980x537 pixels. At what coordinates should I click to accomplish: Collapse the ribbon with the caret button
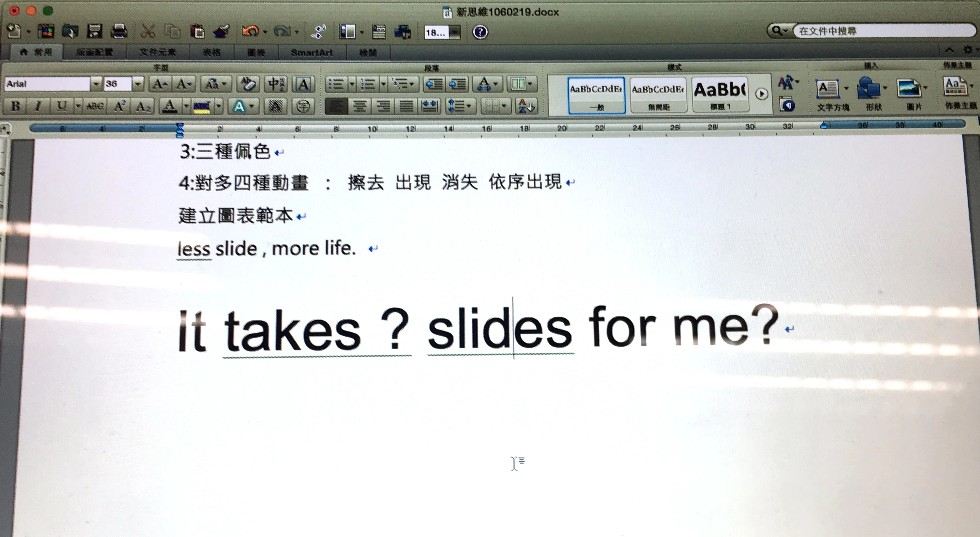pos(949,50)
